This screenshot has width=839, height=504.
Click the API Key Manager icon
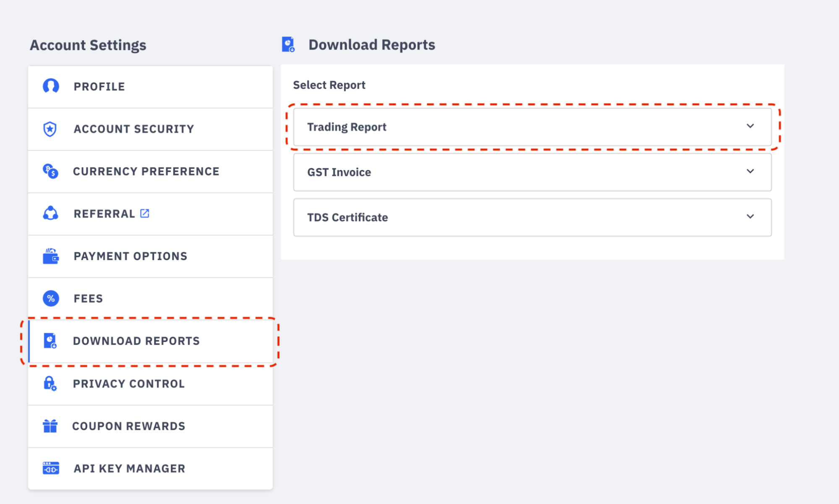50,468
